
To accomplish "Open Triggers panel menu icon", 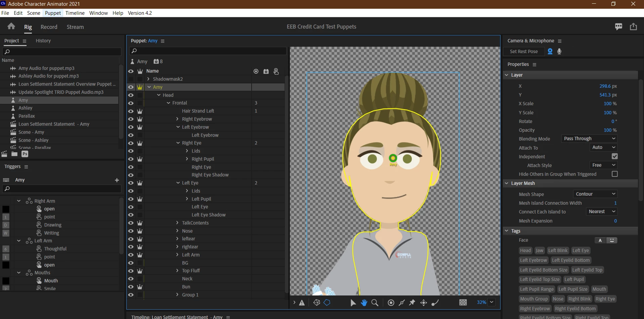I will click(x=26, y=167).
